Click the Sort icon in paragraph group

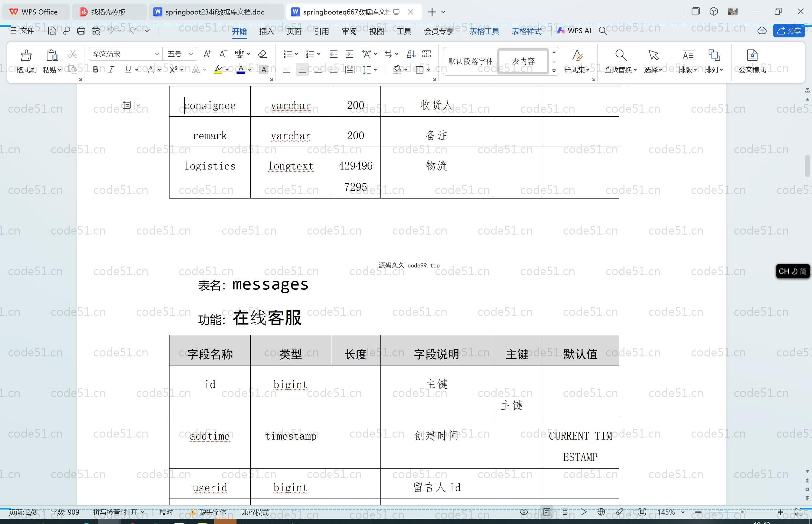pyautogui.click(x=411, y=54)
